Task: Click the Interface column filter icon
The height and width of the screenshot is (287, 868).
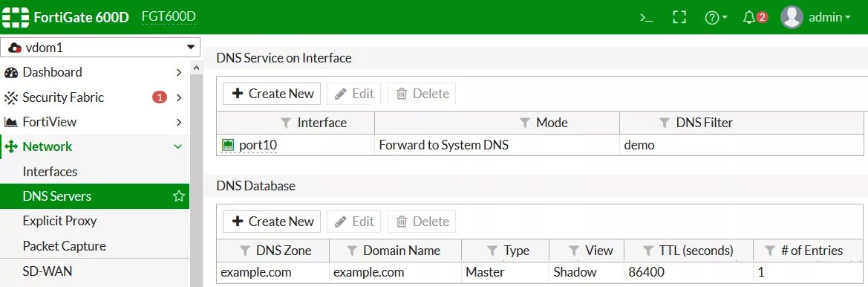Action: pyautogui.click(x=286, y=123)
